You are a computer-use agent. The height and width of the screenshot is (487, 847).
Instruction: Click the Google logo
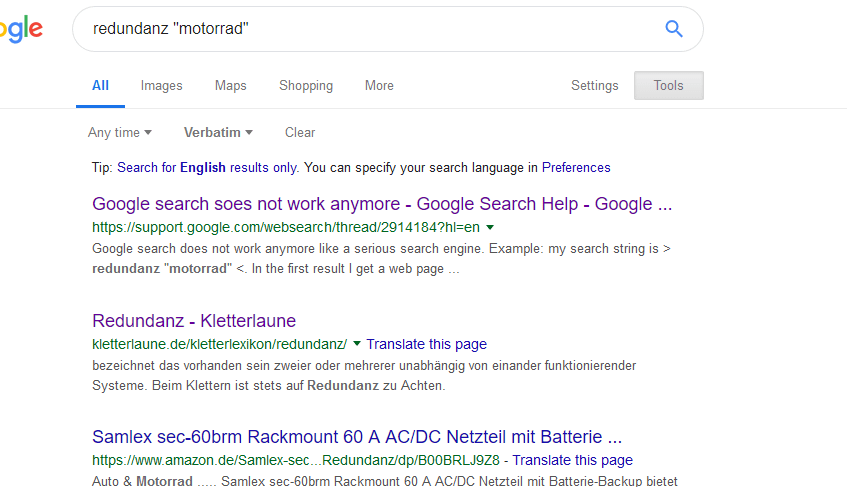[x=22, y=29]
